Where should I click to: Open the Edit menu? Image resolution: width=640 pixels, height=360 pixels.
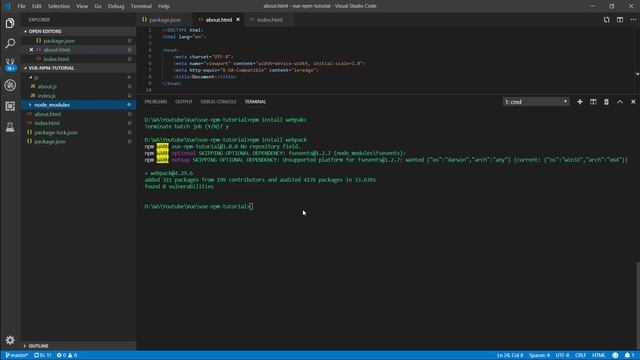(x=37, y=6)
